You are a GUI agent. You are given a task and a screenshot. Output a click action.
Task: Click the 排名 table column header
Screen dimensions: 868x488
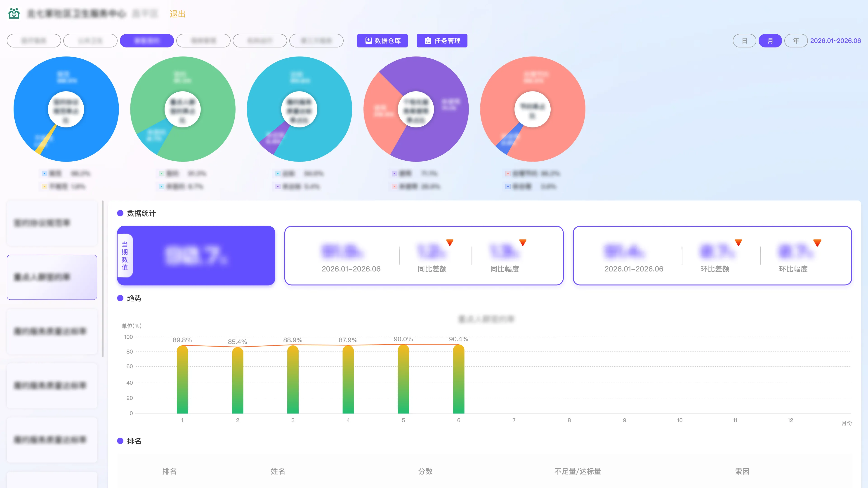tap(170, 471)
